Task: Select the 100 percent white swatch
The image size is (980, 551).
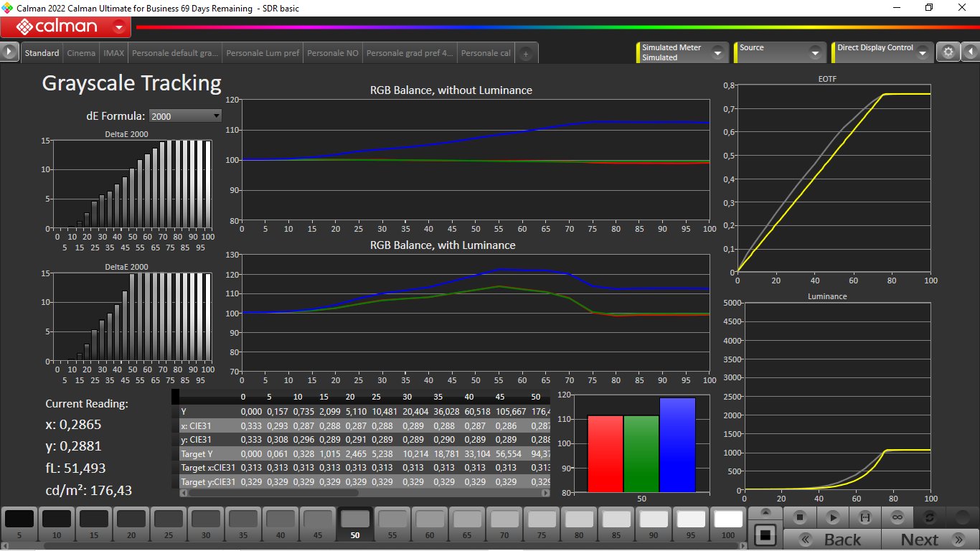Action: click(x=728, y=524)
